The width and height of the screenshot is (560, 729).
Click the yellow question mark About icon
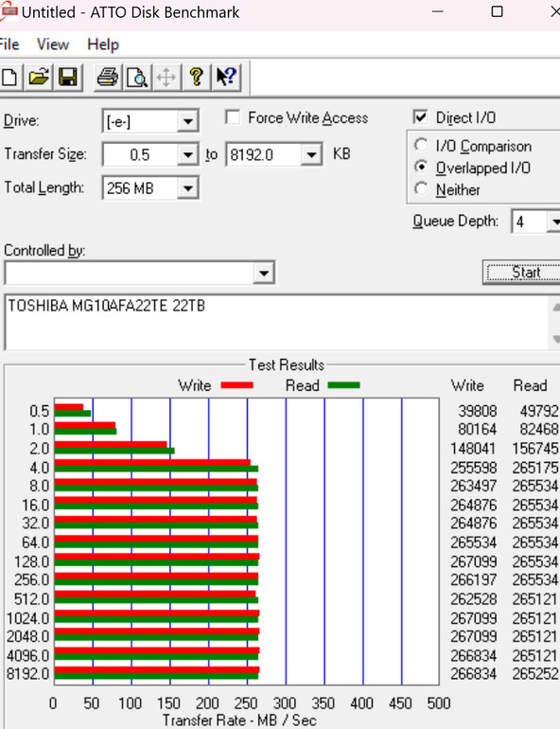[197, 78]
